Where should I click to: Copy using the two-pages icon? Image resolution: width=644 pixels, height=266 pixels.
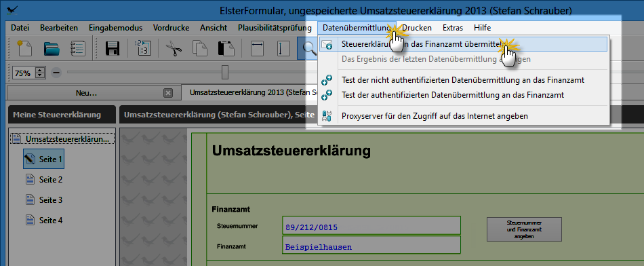click(x=200, y=48)
